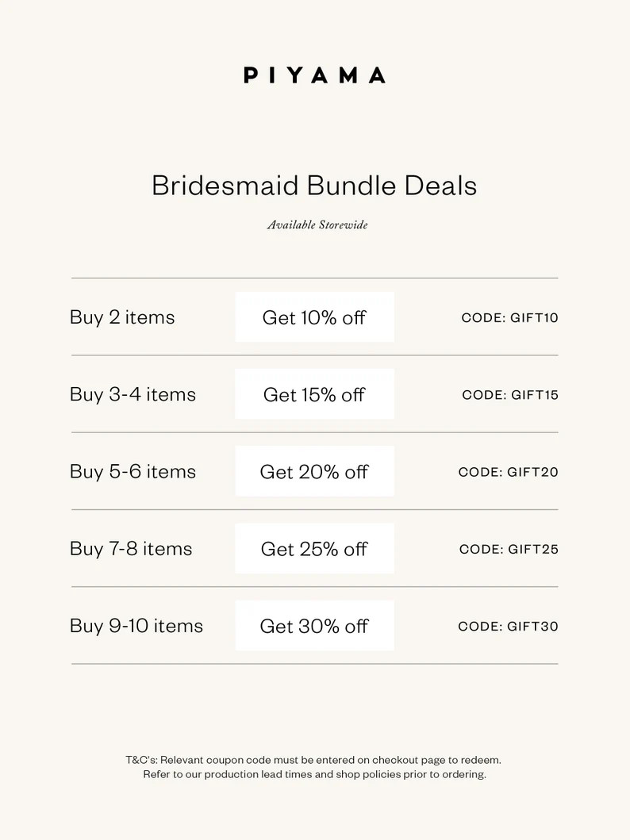Click the PIYAMA logo text
Image resolution: width=630 pixels, height=840 pixels.
point(314,75)
